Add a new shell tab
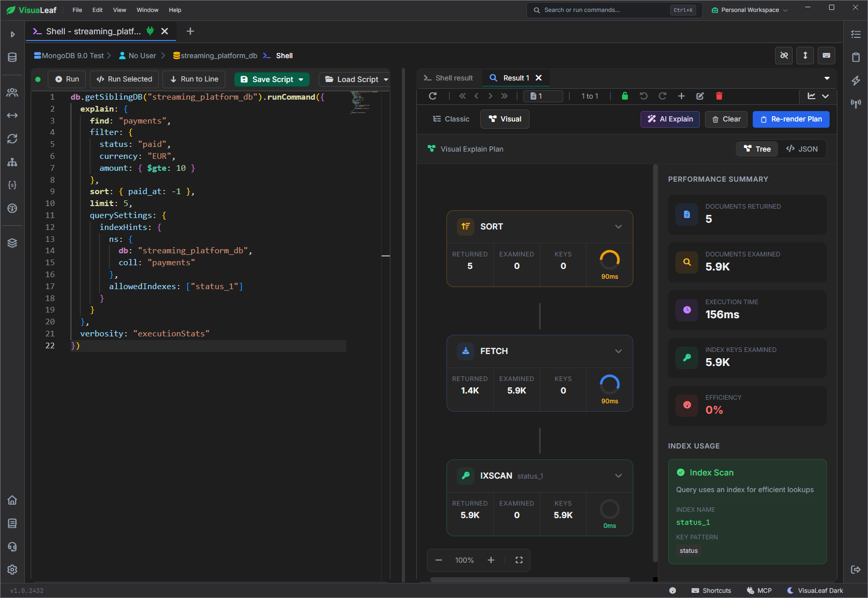The image size is (868, 598). [191, 31]
